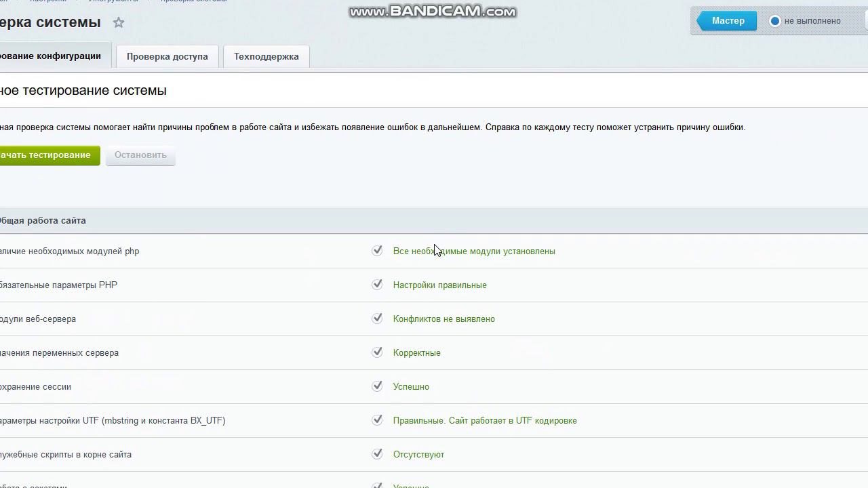868x488 pixels.
Task: Click the row label about 'веб-сервера' modules
Action: pos(38,319)
